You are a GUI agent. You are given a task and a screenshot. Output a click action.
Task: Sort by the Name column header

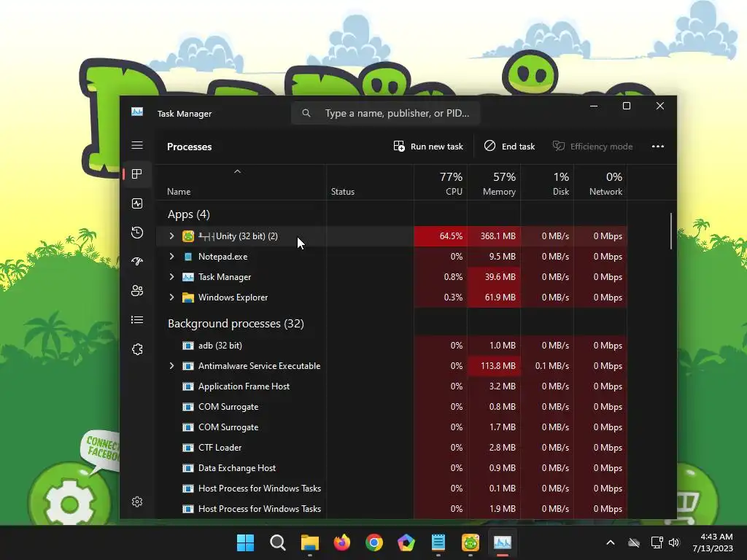pos(179,192)
